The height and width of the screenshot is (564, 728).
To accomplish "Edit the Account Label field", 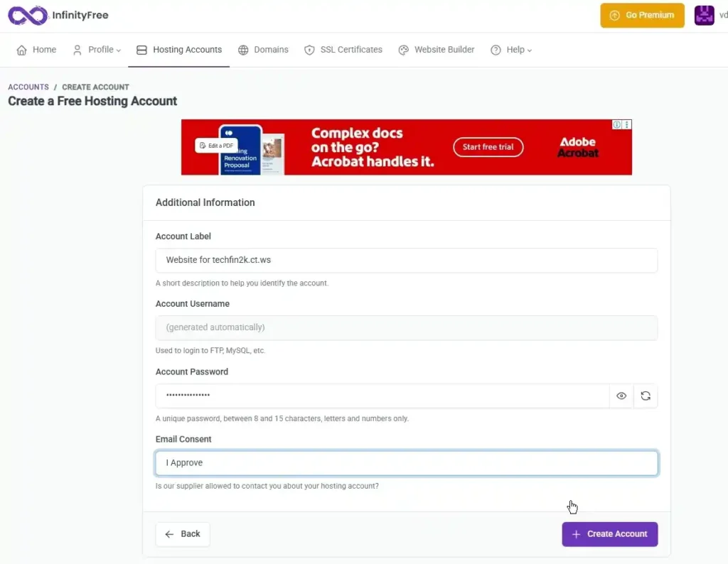I will tap(406, 260).
